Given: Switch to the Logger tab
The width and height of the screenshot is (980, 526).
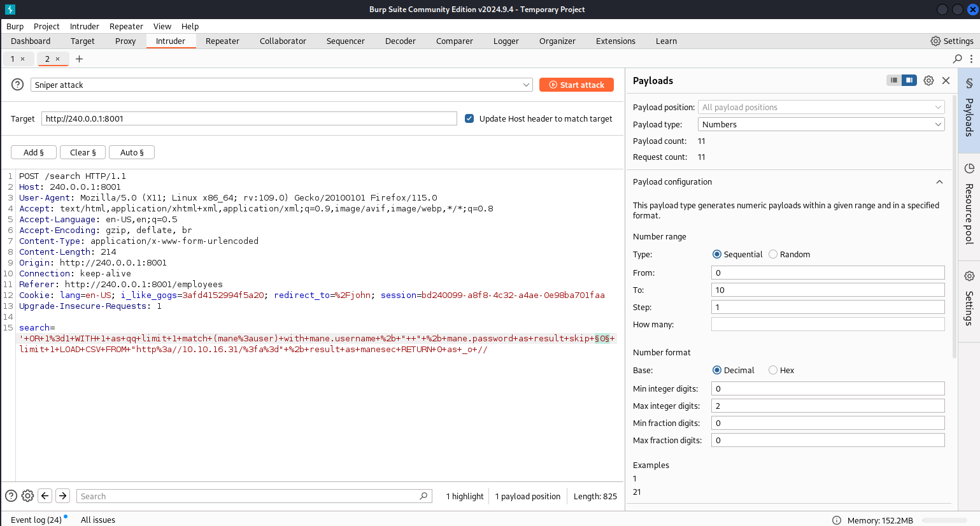Looking at the screenshot, I should [x=506, y=41].
